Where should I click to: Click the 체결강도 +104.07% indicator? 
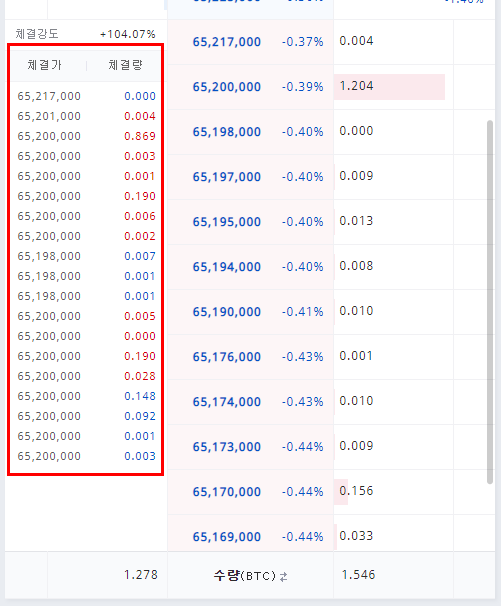pos(85,34)
